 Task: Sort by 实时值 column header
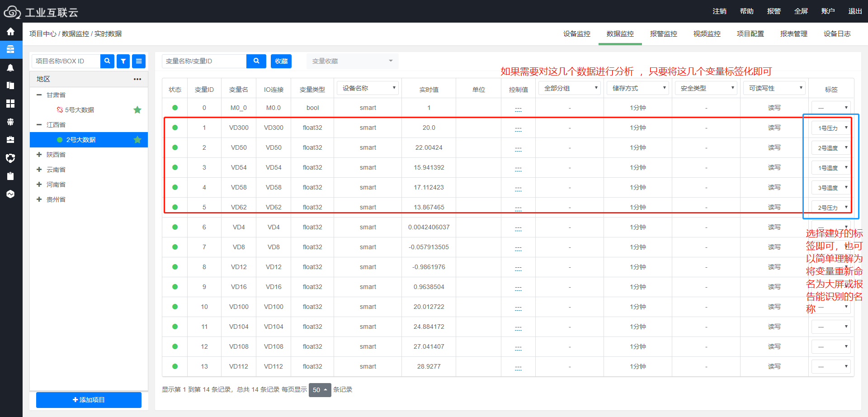[x=429, y=90]
